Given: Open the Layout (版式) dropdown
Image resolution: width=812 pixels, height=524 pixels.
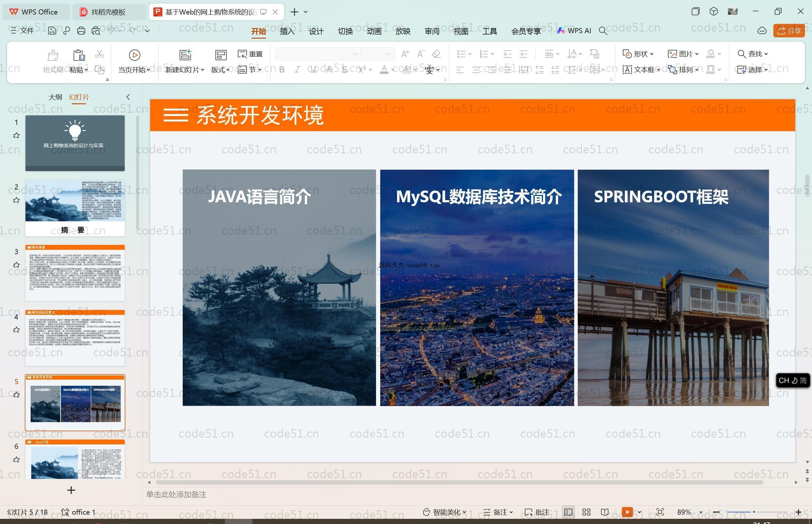Looking at the screenshot, I should (x=220, y=70).
